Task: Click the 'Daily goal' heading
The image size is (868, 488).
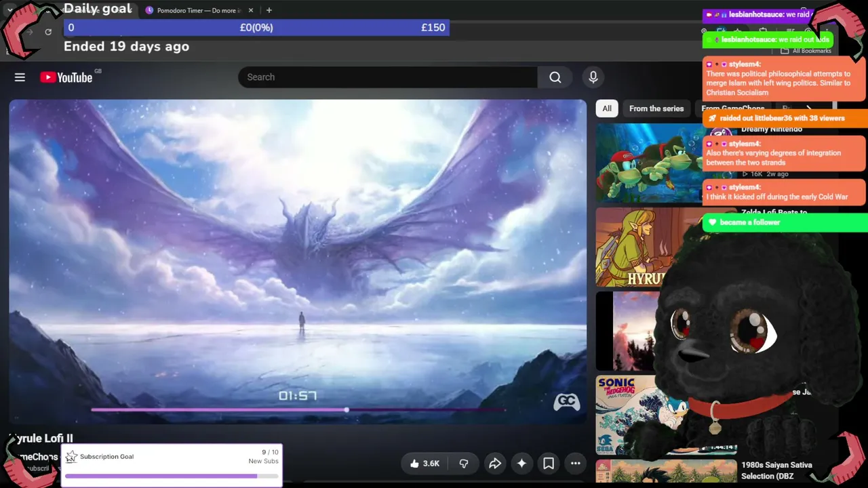Action: pyautogui.click(x=98, y=9)
